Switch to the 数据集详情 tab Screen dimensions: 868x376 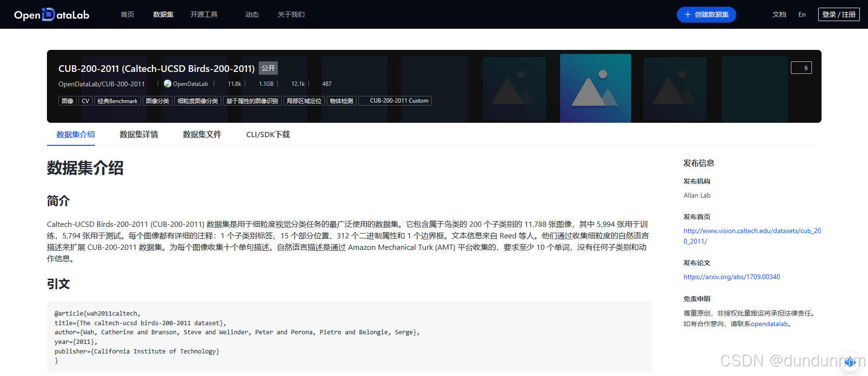139,134
